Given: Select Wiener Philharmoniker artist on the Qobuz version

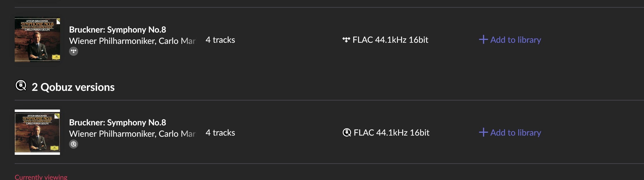Looking at the screenshot, I should click(x=112, y=134).
